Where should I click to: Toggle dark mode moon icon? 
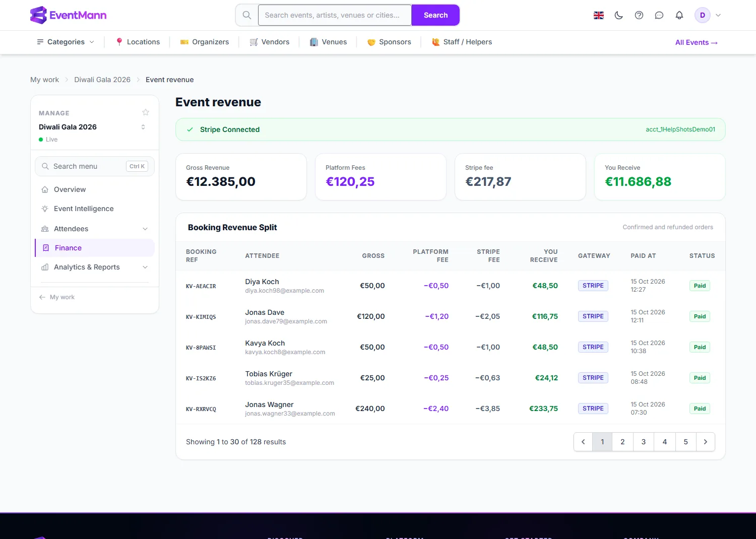pos(619,15)
